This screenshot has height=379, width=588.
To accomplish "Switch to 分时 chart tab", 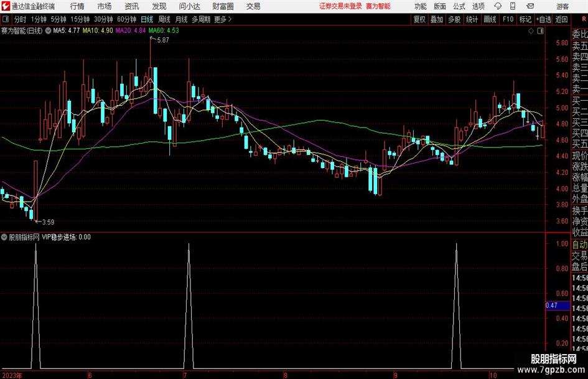I will click(x=20, y=19).
